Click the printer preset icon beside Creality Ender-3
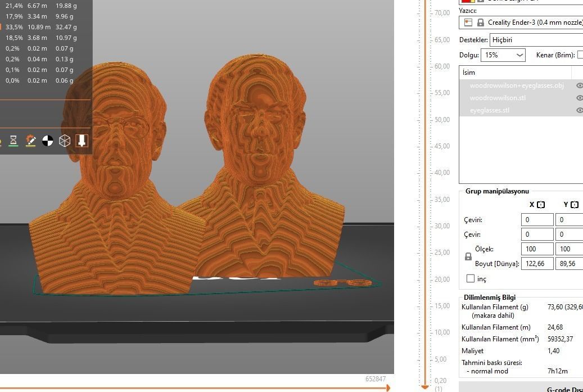Viewport: 583px width, 392px height. [x=468, y=22]
